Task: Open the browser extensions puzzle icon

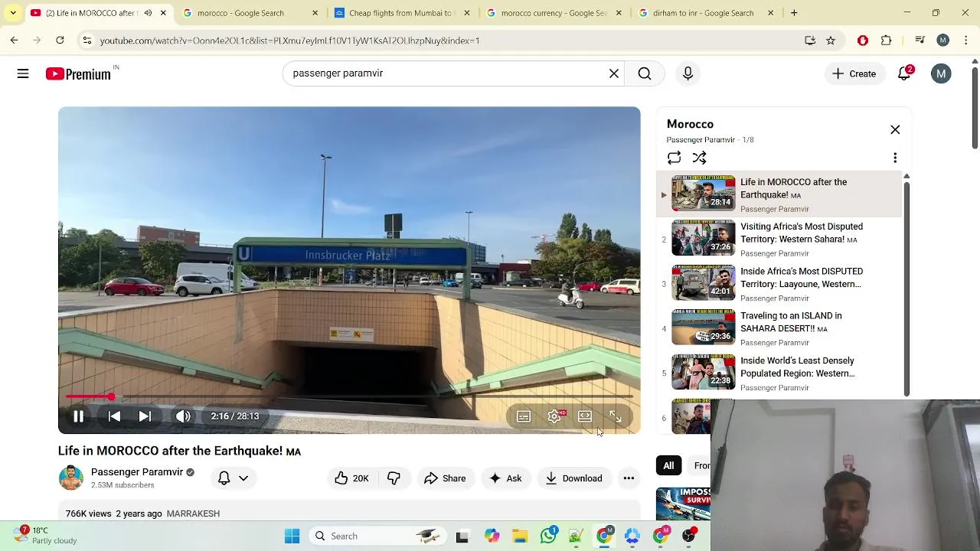Action: 887,41
